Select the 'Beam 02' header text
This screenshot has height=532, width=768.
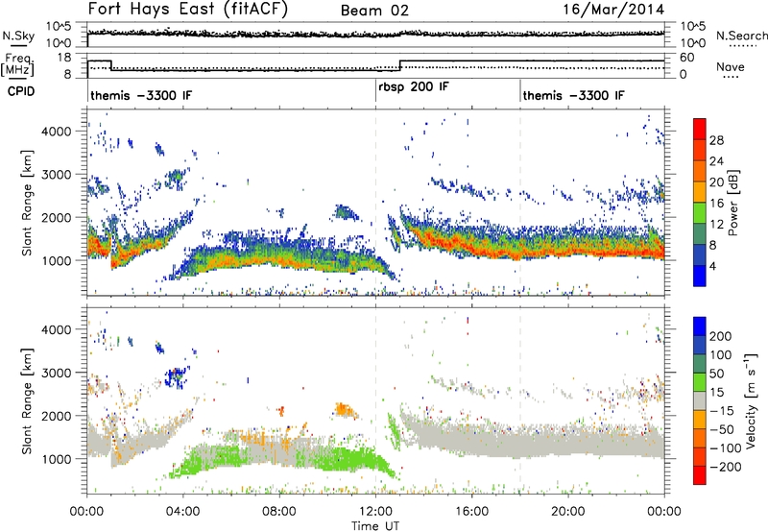coord(374,11)
